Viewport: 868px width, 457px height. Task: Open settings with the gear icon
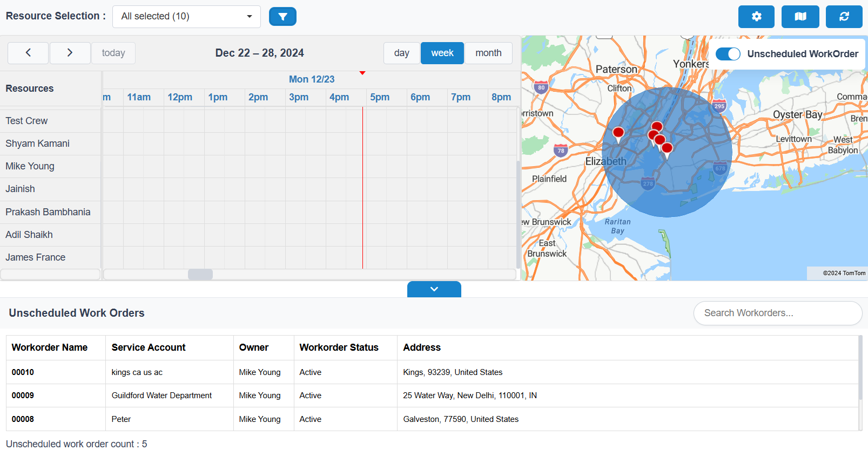tap(756, 17)
